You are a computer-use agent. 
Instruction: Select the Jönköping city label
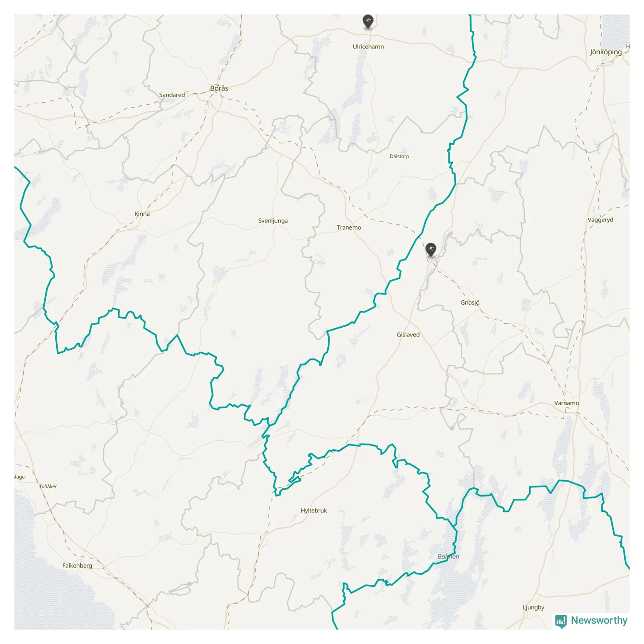(606, 52)
